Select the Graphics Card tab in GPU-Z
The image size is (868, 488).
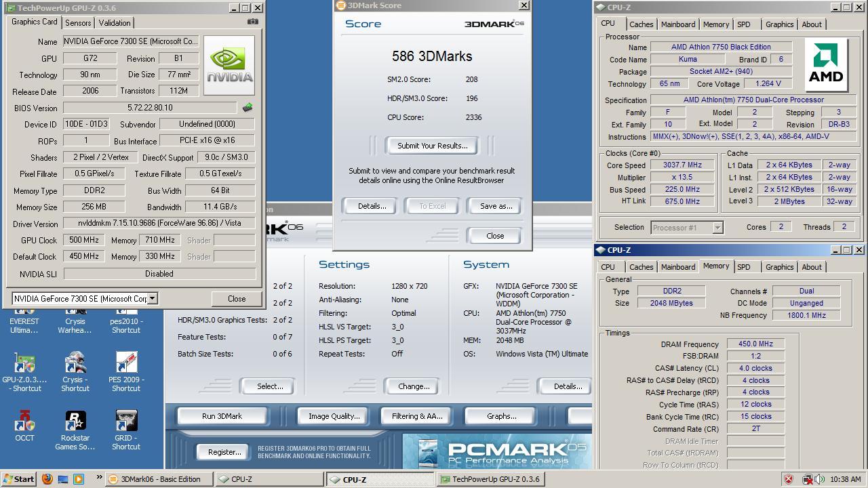[35, 22]
